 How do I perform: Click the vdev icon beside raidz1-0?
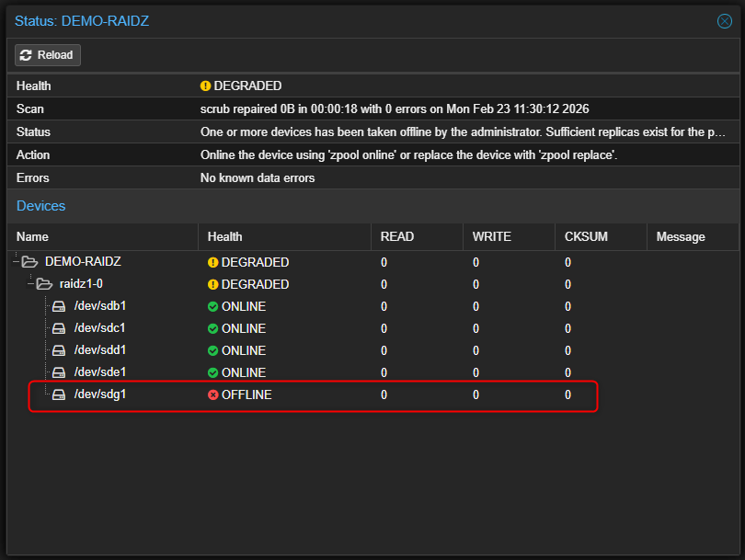[x=43, y=283]
